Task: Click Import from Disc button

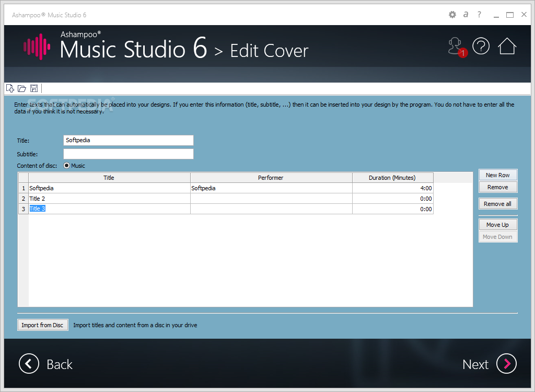Action: coord(43,325)
